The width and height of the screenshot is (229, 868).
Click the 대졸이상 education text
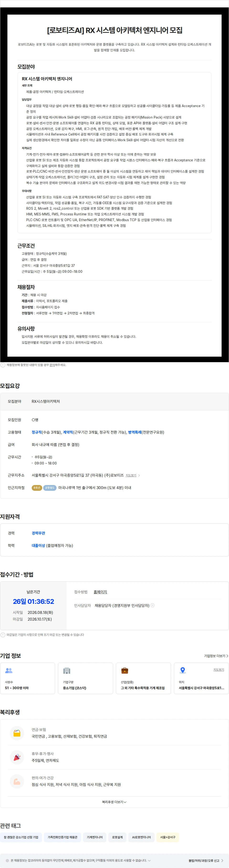38,546
